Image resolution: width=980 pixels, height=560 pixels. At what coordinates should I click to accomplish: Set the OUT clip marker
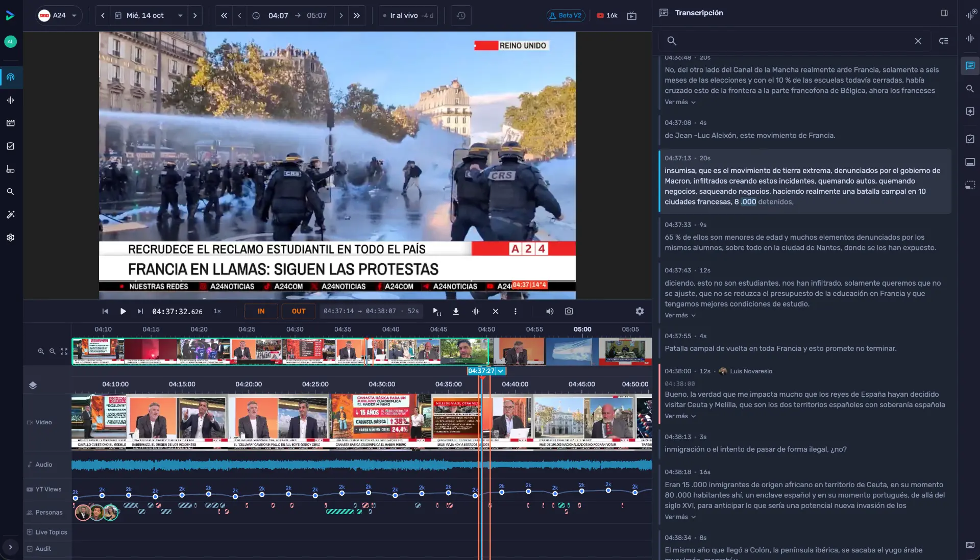[299, 311]
